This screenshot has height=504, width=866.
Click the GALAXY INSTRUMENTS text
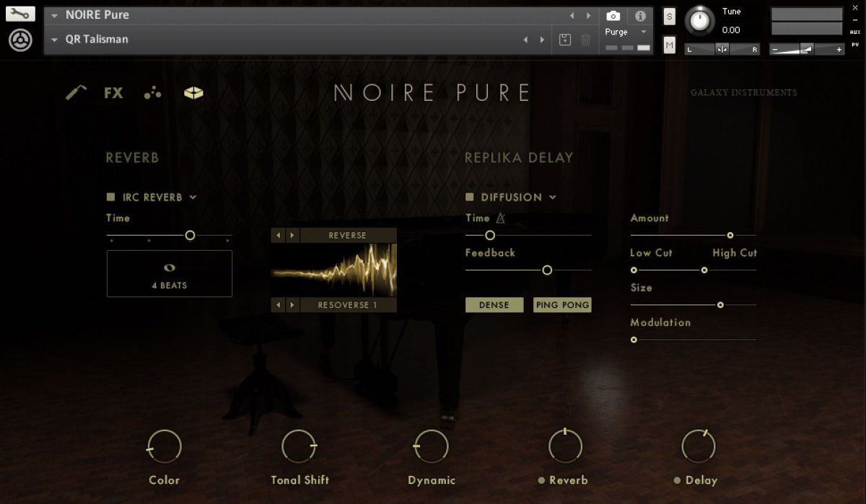pyautogui.click(x=744, y=93)
